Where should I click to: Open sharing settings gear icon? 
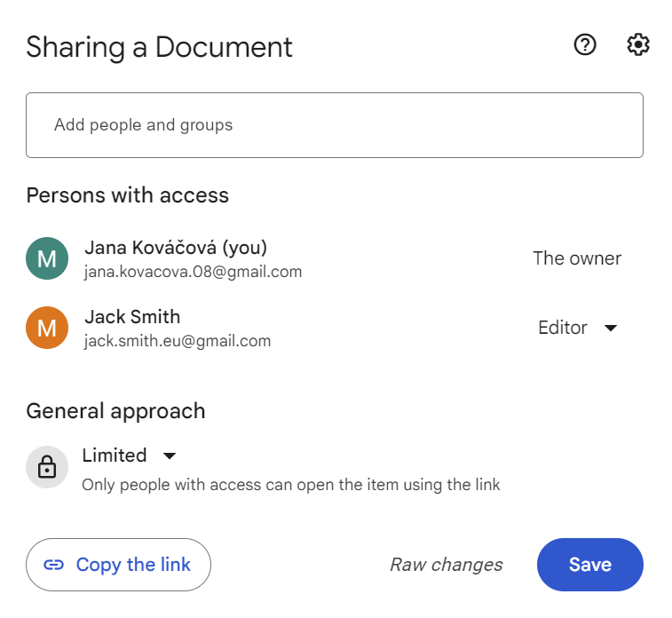(638, 44)
